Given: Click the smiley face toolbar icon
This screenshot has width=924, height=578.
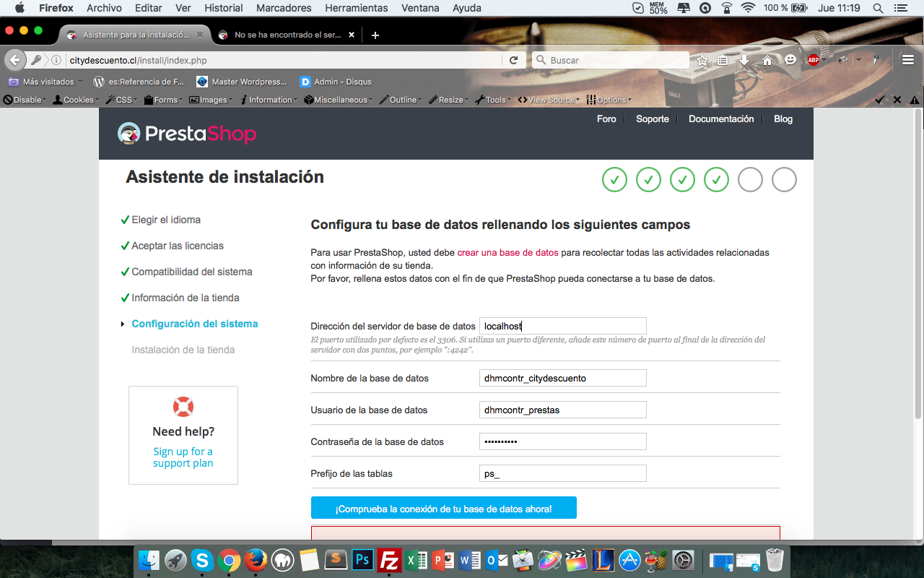Looking at the screenshot, I should (x=790, y=60).
